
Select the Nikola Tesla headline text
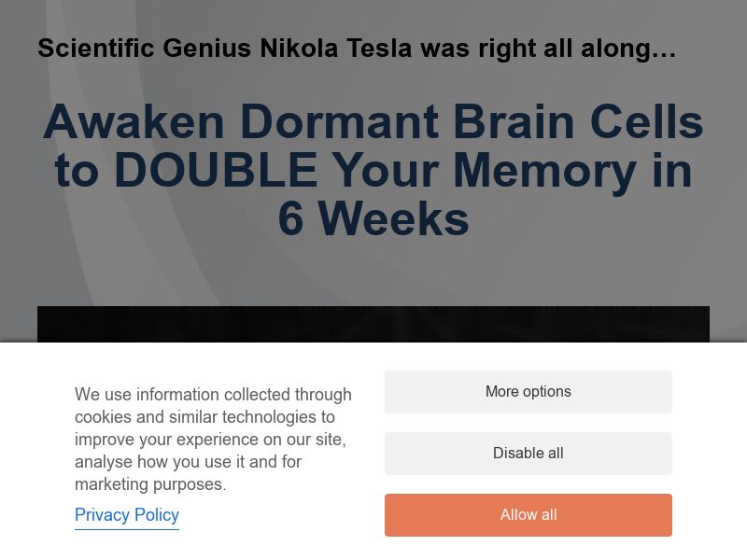point(358,48)
